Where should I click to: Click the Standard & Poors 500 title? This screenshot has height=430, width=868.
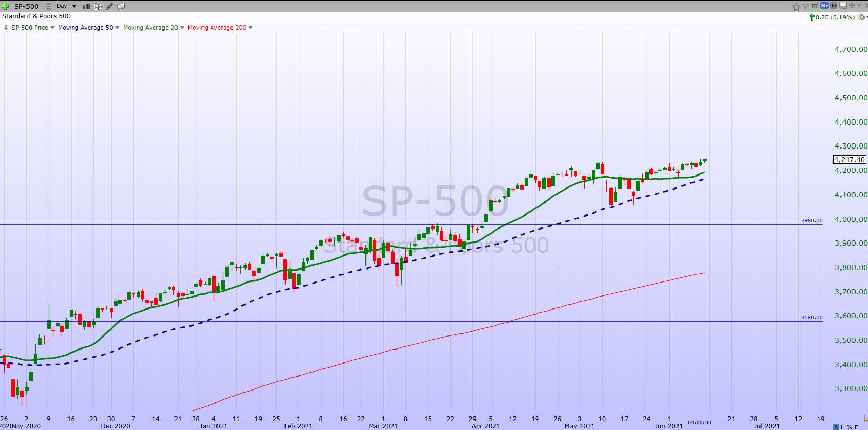(36, 16)
